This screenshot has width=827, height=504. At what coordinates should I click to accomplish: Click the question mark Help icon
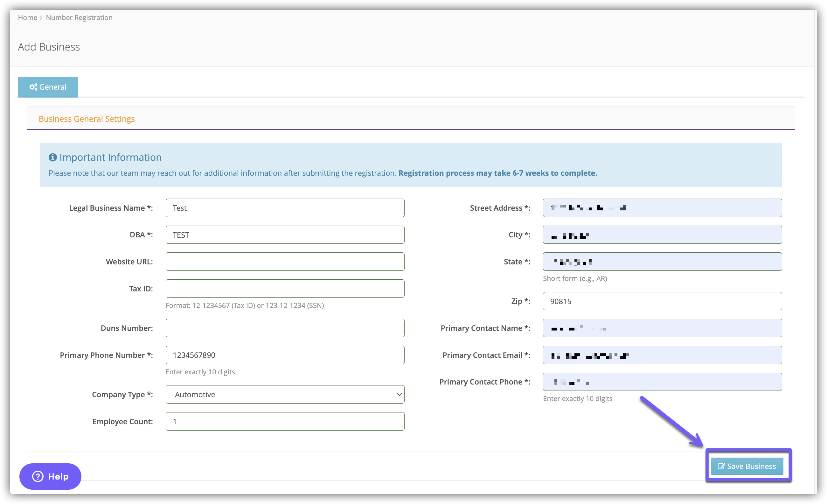click(38, 476)
